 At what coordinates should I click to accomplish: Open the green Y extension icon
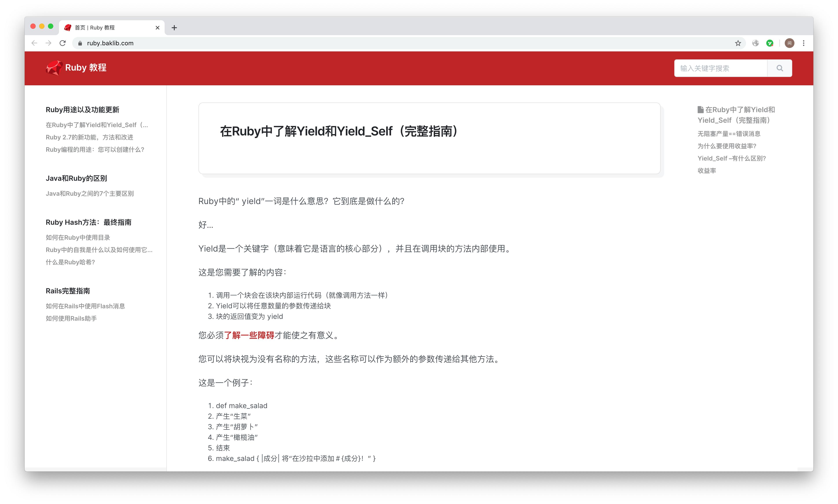point(770,43)
